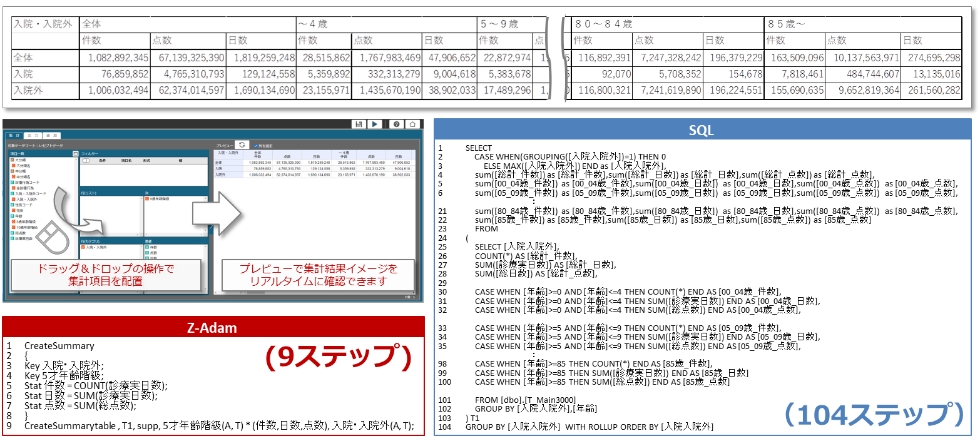The width and height of the screenshot is (980, 446).
Task: Refresh the preview with the circular arrows icon
Action: click(x=242, y=144)
